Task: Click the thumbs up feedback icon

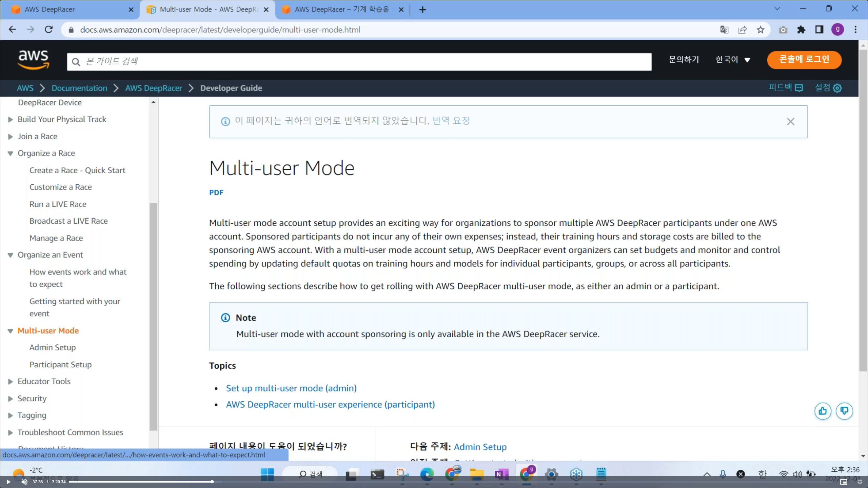Action: [823, 411]
